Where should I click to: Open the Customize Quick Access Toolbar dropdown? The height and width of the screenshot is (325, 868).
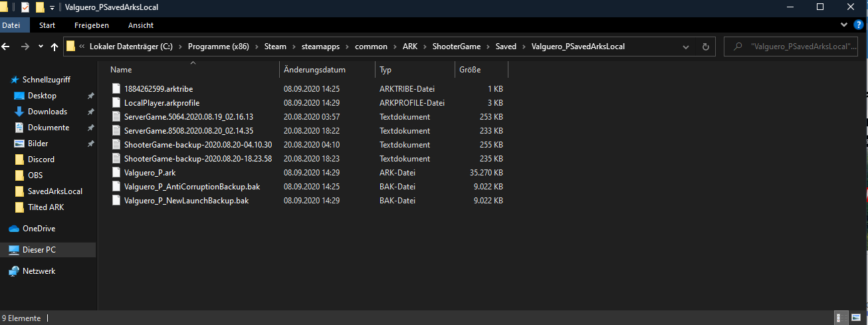[52, 7]
